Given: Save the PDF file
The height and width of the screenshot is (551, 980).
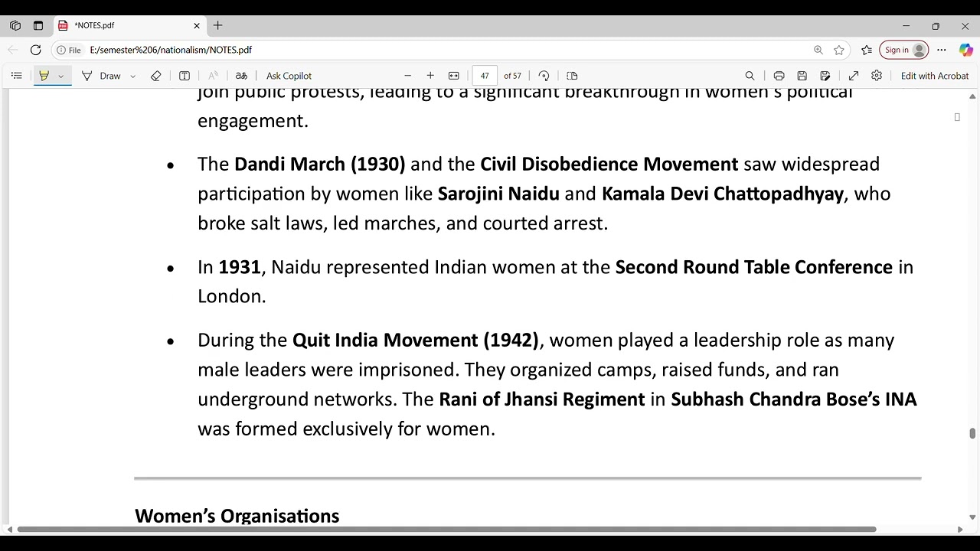Looking at the screenshot, I should click(x=802, y=76).
